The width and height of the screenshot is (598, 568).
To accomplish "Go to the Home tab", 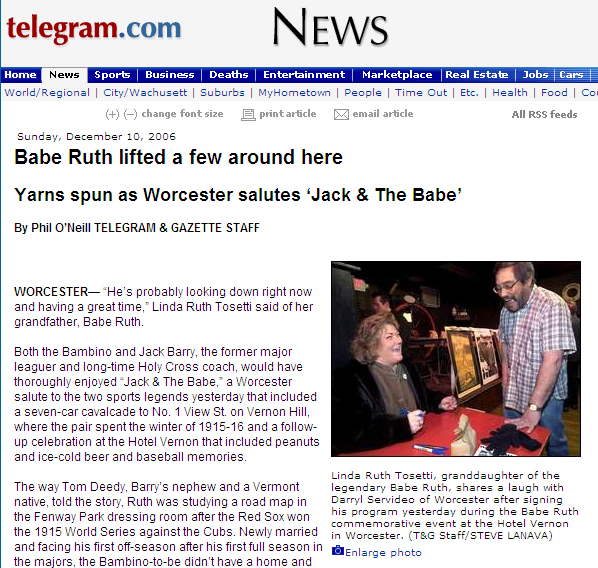I will click(x=21, y=75).
